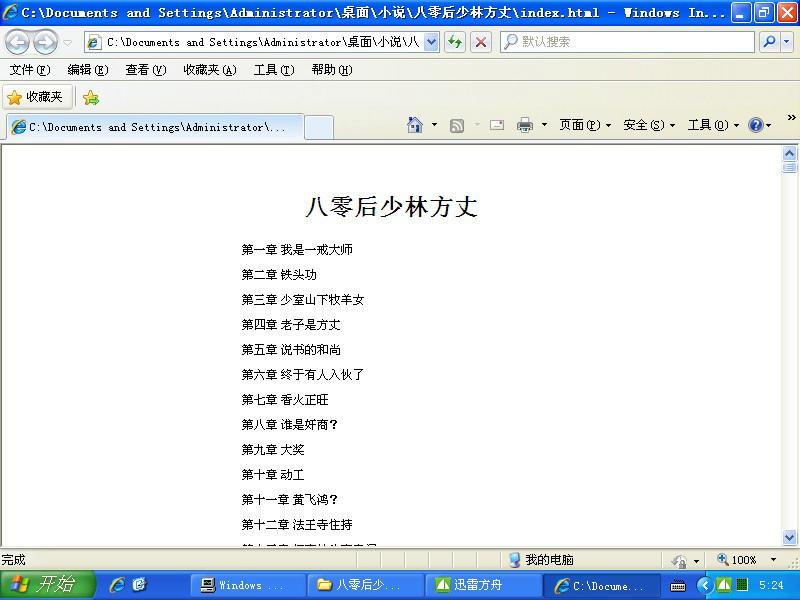Click the 默认搜索 search box

[627, 42]
